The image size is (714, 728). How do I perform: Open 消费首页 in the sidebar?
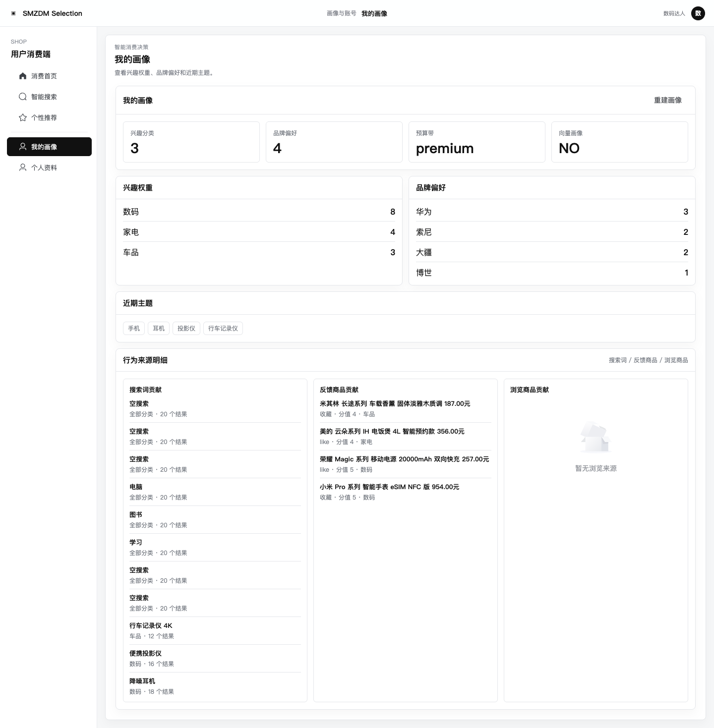pyautogui.click(x=49, y=76)
